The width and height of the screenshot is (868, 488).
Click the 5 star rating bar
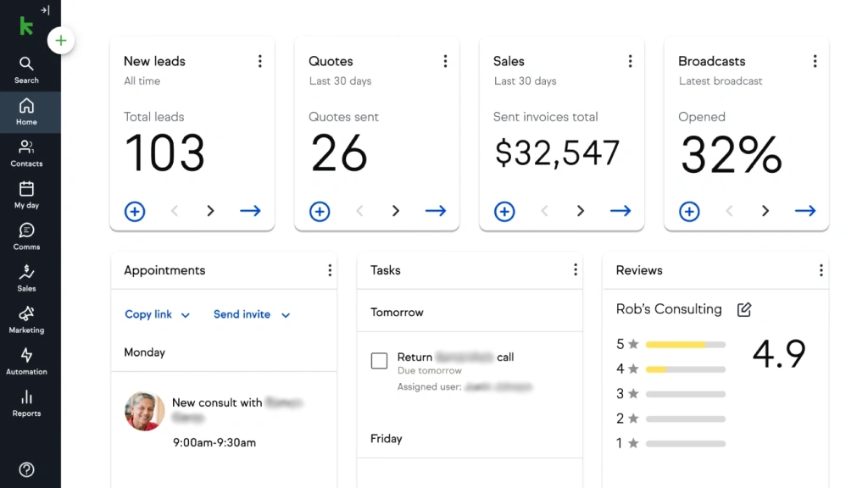click(685, 345)
